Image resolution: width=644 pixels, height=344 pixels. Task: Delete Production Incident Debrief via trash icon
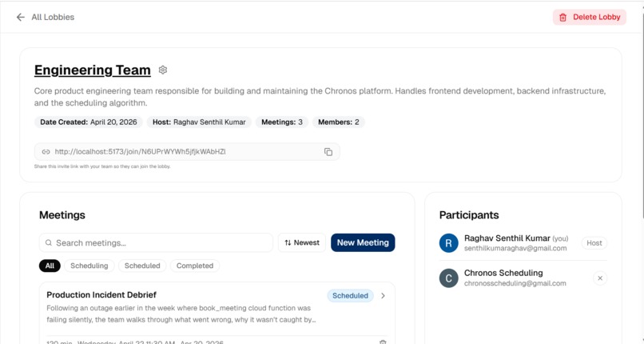383,342
